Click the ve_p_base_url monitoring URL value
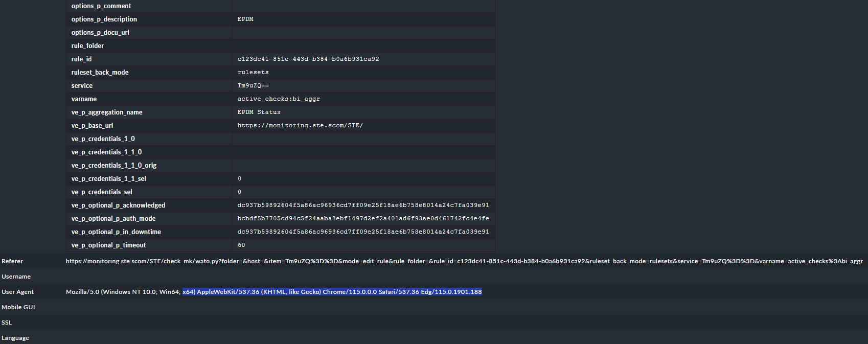 (x=300, y=126)
